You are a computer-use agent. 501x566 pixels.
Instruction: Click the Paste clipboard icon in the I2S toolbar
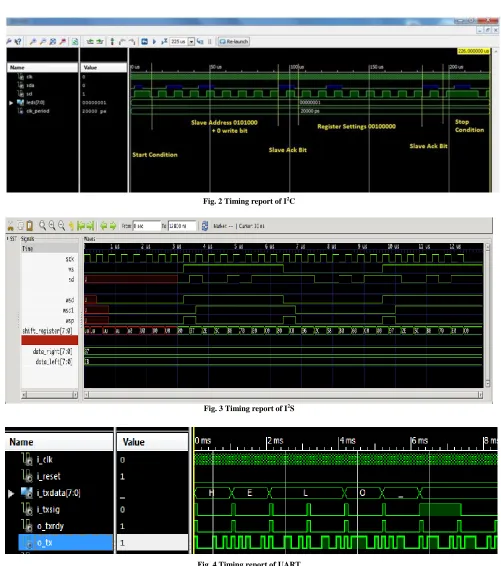coord(30,226)
